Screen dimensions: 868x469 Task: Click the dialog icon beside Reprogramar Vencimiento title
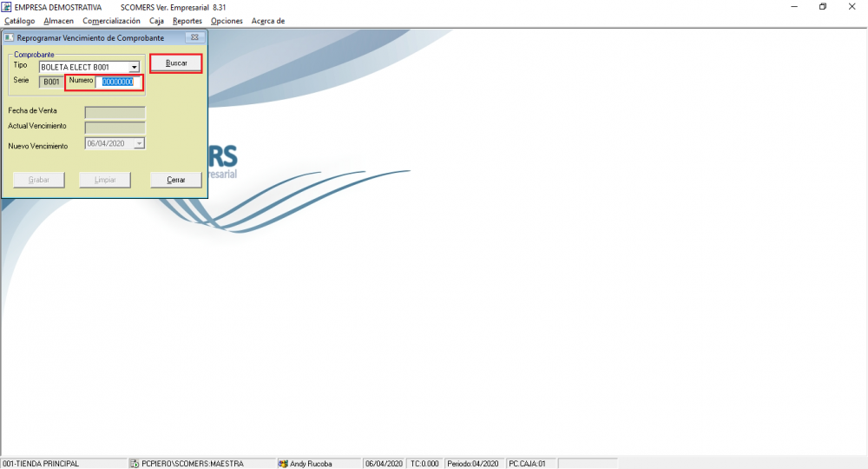click(x=9, y=37)
